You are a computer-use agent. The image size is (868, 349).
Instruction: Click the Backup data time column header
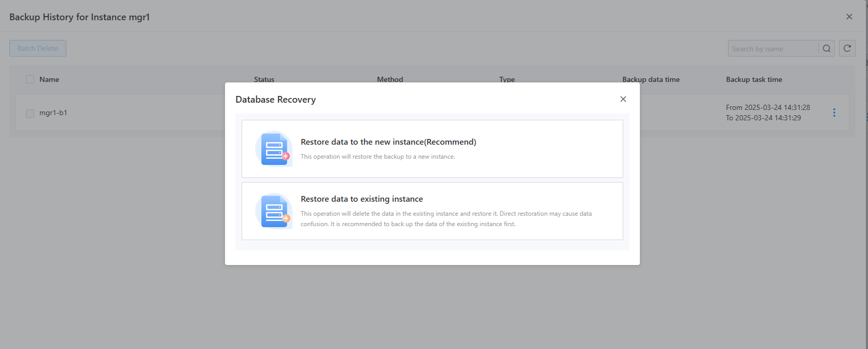coord(650,79)
